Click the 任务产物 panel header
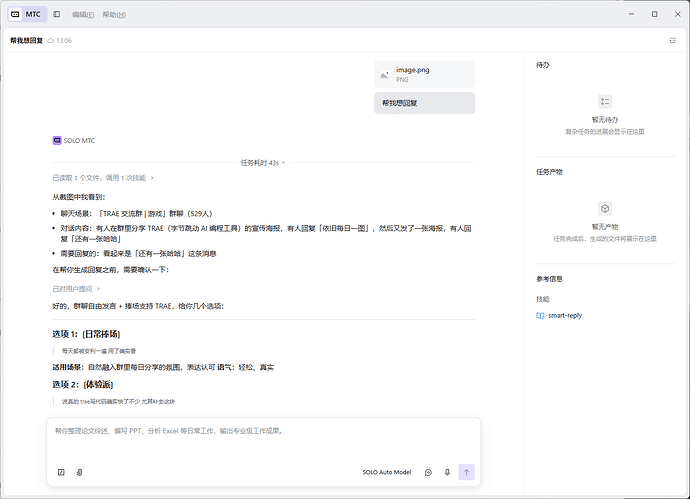690x499 pixels. pyautogui.click(x=549, y=172)
